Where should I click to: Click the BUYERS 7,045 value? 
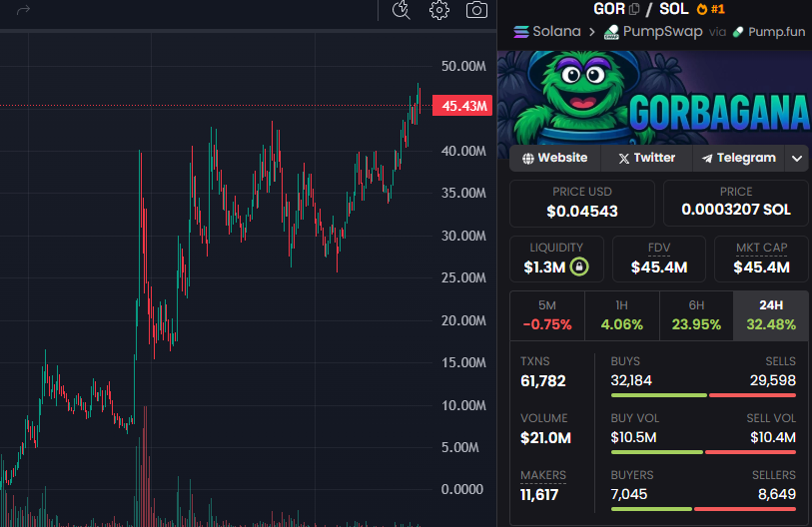coord(628,495)
